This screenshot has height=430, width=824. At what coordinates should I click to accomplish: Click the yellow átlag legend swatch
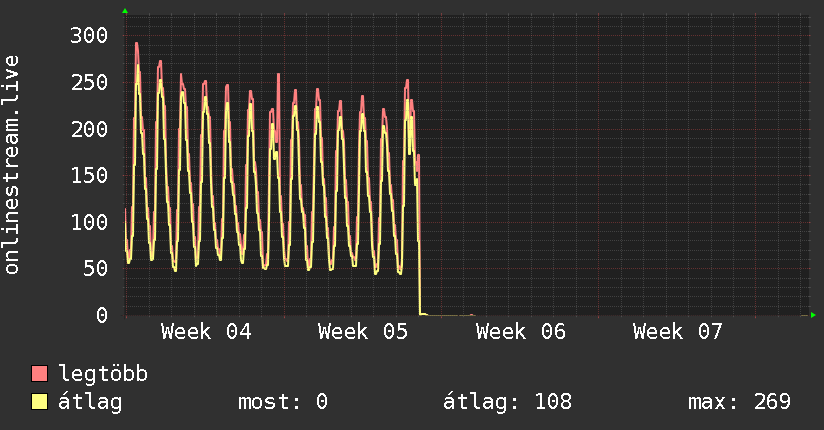click(x=40, y=402)
